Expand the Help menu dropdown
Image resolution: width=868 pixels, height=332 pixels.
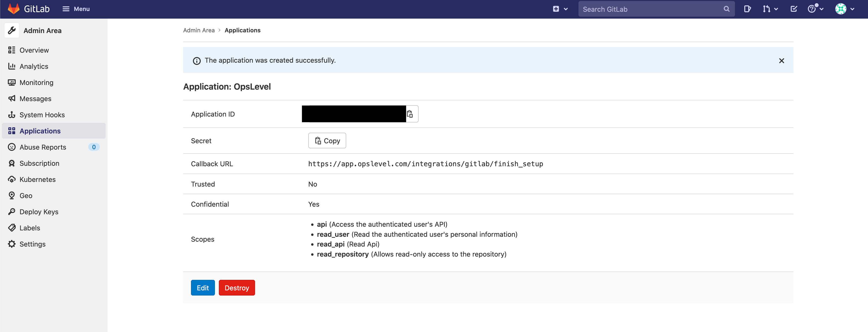(815, 9)
